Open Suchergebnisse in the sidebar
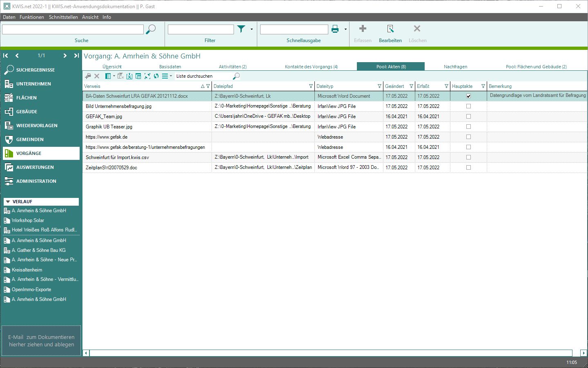 pos(41,70)
